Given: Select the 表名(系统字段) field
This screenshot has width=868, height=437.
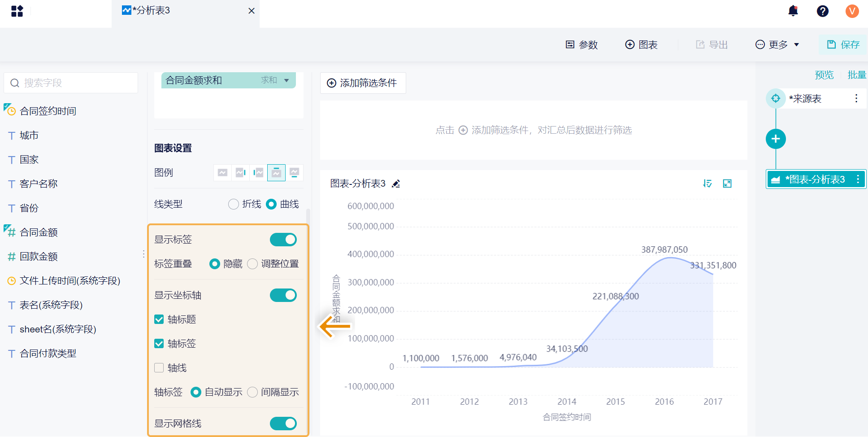Looking at the screenshot, I should click(x=51, y=305).
